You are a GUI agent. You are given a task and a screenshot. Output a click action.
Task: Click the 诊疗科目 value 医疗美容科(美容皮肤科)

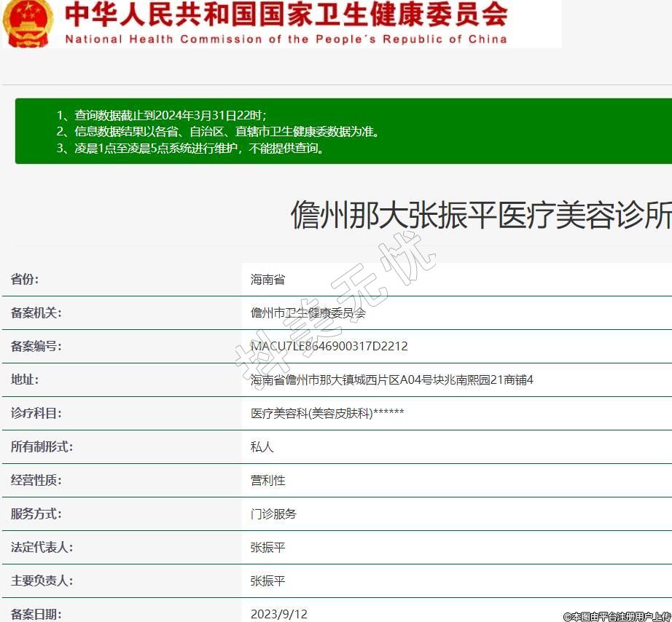pyautogui.click(x=327, y=414)
